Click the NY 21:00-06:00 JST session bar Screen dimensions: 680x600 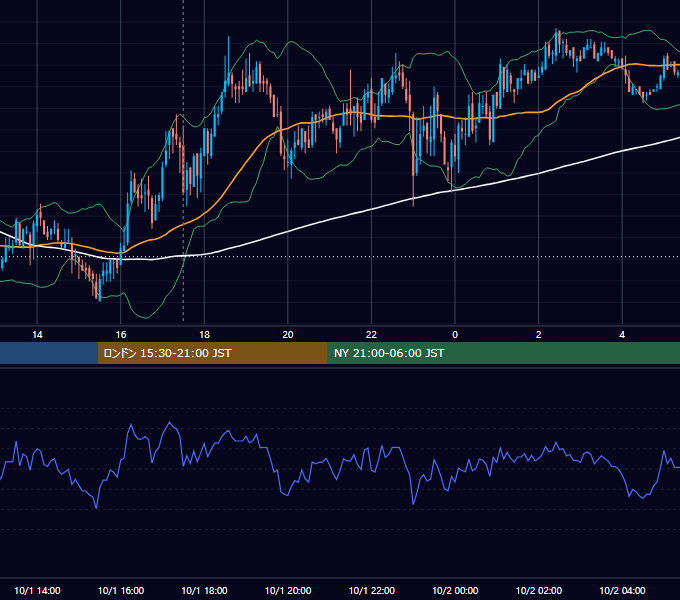503,353
